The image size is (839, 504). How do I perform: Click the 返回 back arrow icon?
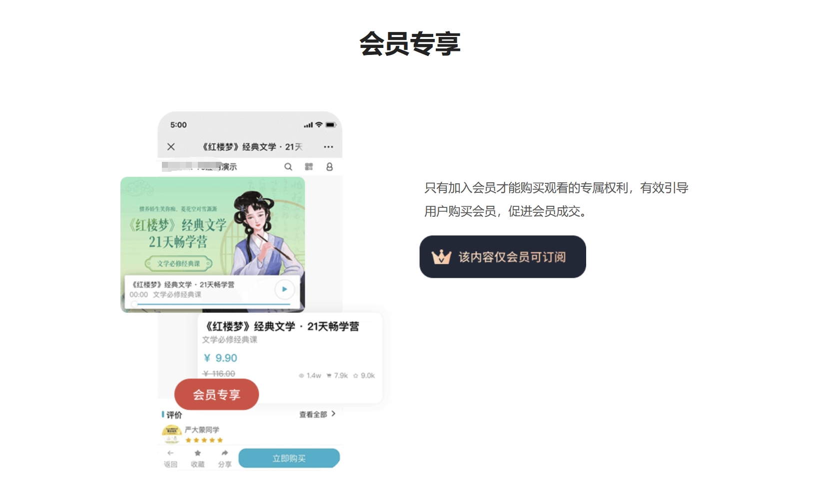pos(170,453)
